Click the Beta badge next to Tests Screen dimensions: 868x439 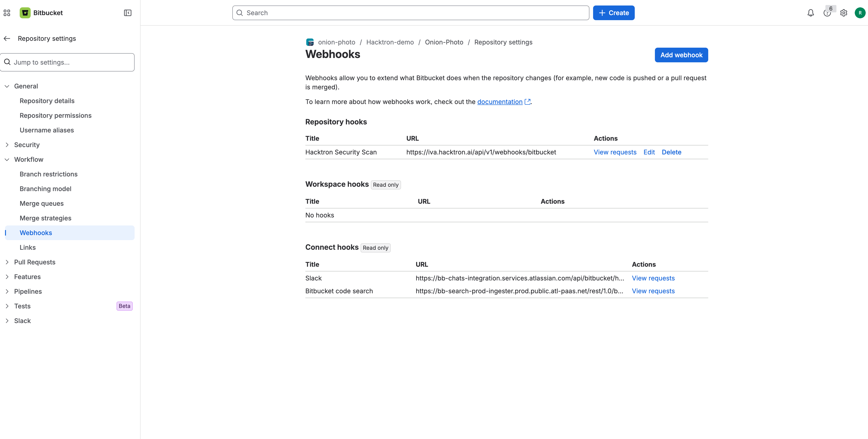coord(124,306)
